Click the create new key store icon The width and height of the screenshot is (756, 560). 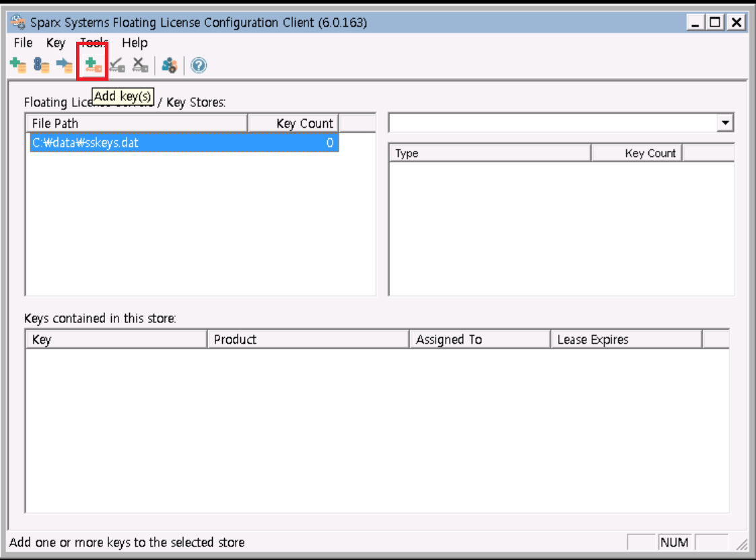click(18, 65)
